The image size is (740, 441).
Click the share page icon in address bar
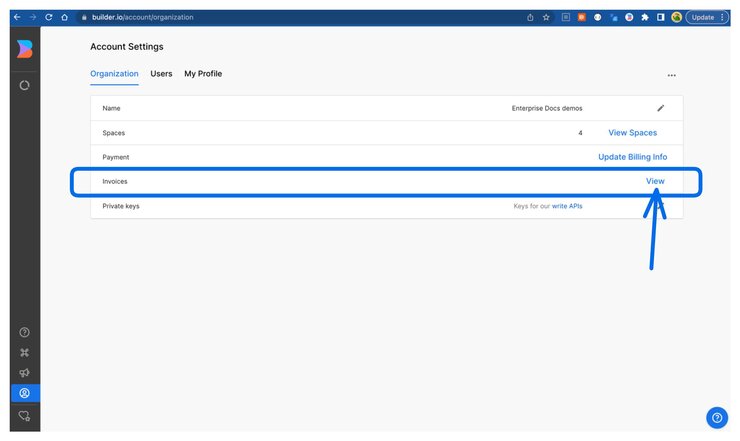(530, 17)
